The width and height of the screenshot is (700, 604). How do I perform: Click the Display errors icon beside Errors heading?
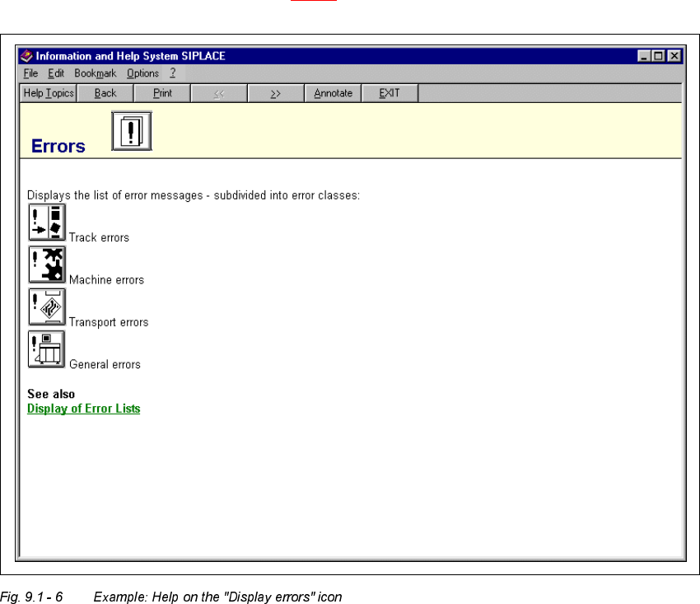click(x=131, y=131)
